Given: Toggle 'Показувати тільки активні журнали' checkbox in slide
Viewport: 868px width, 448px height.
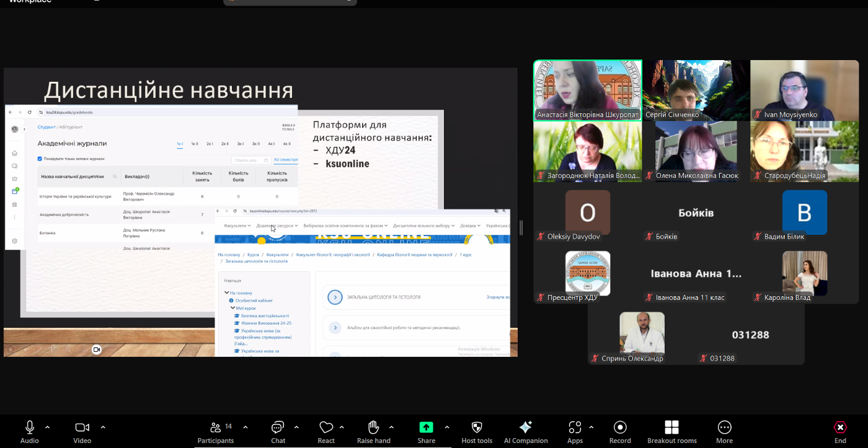Looking at the screenshot, I should pyautogui.click(x=40, y=159).
